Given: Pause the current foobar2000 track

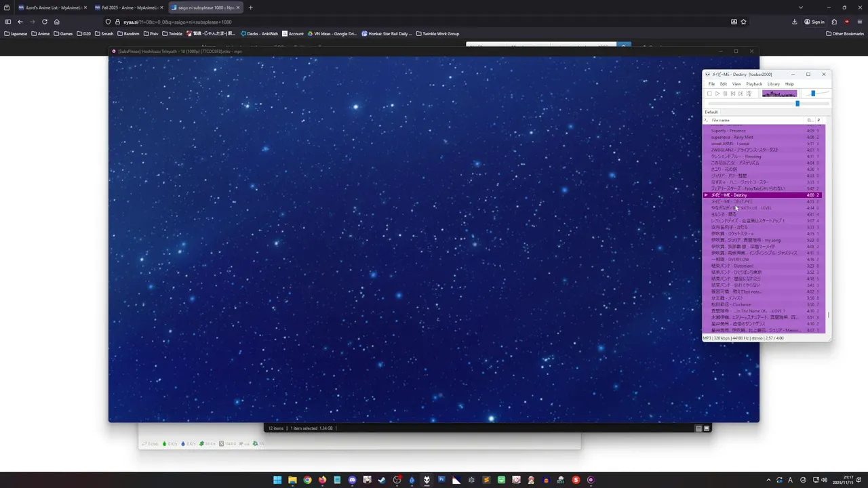Looking at the screenshot, I should (x=725, y=94).
